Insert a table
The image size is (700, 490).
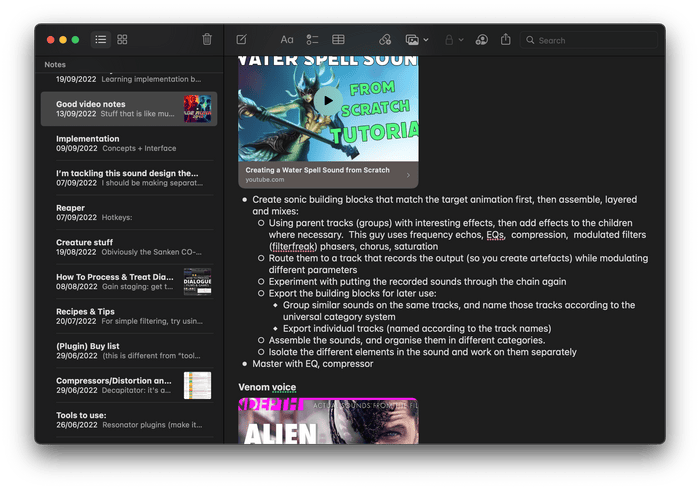pyautogui.click(x=338, y=40)
